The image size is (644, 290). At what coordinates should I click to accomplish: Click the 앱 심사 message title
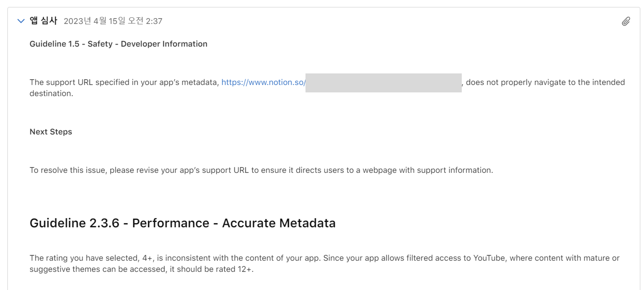[x=43, y=21]
